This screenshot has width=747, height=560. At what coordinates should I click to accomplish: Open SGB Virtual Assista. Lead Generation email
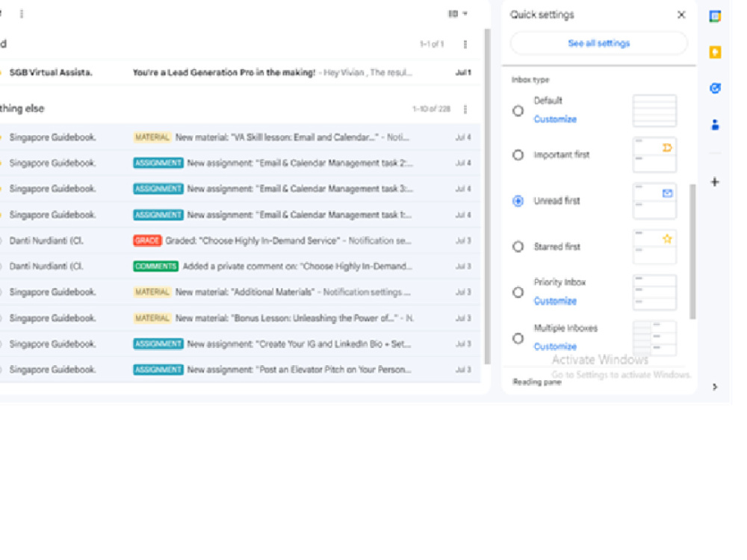(238, 72)
